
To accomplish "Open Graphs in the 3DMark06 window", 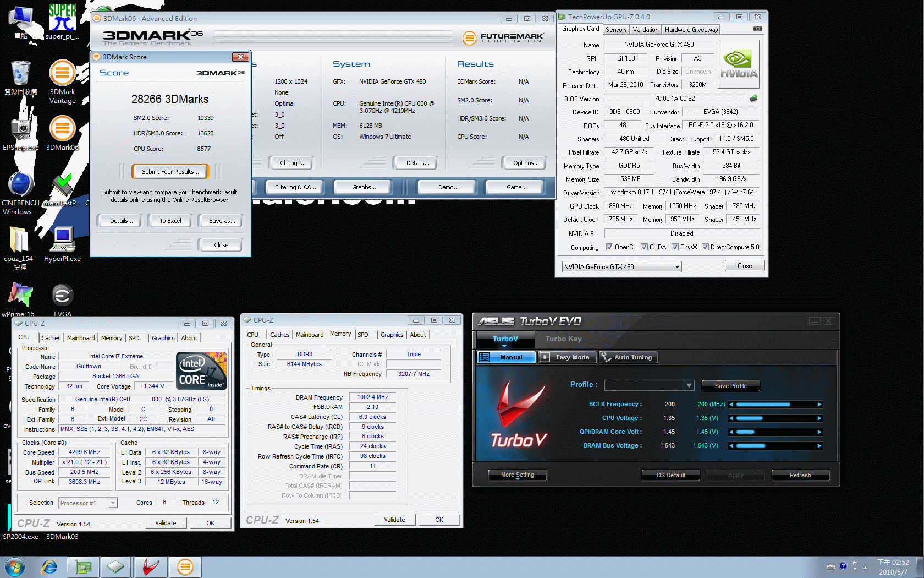I will point(364,187).
